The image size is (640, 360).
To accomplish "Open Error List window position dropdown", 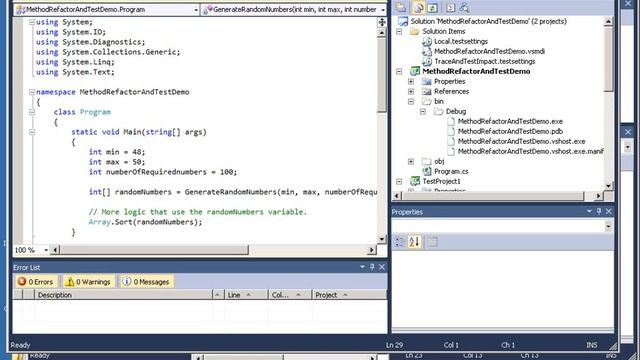I will 362,267.
